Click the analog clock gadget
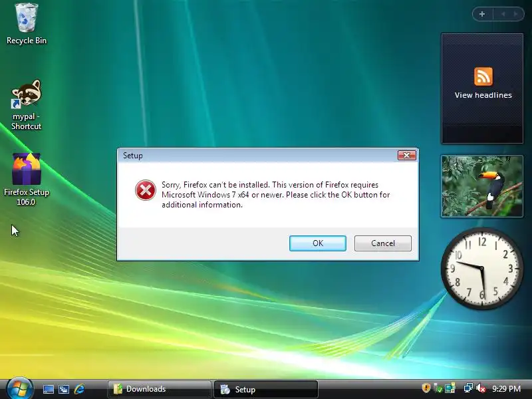The width and height of the screenshot is (532, 399). point(481,269)
